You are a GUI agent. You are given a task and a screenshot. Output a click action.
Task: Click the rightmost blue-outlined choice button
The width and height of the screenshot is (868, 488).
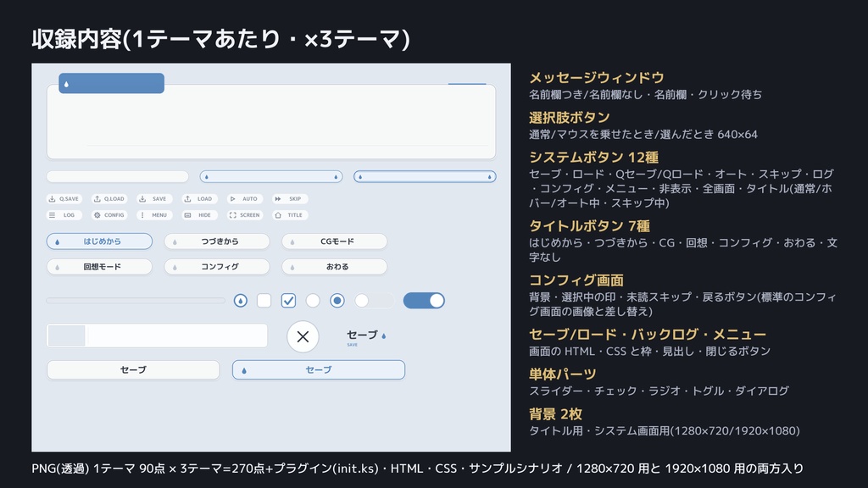point(426,177)
